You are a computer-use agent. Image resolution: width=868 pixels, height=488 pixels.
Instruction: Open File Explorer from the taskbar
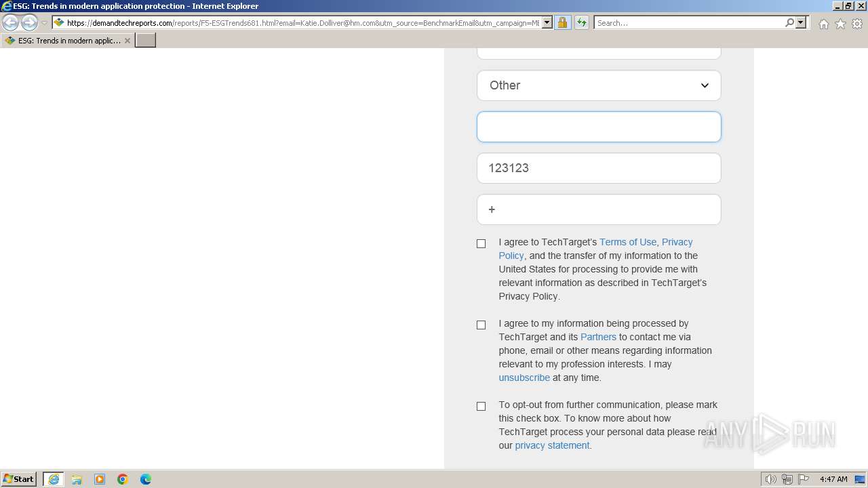point(77,479)
